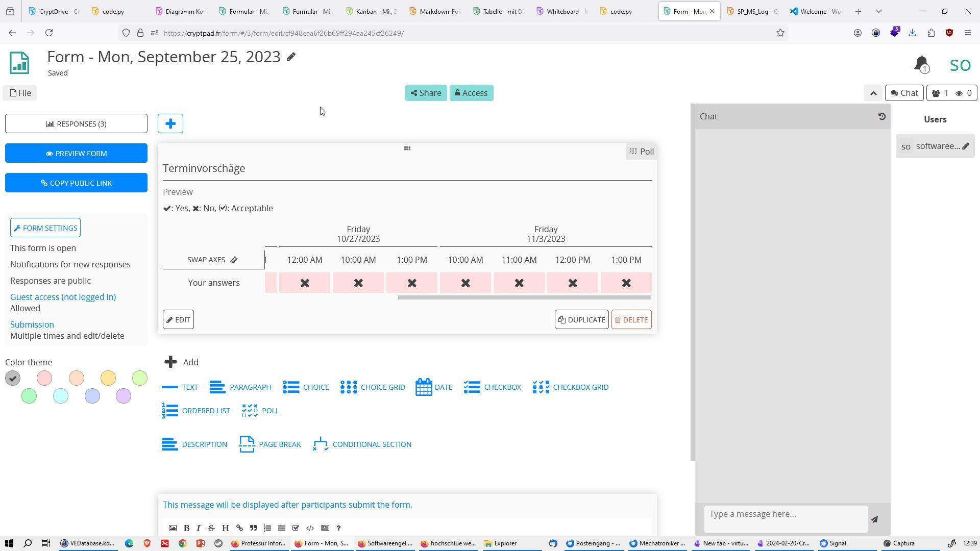Click the pencil icon to rename form title

291,57
